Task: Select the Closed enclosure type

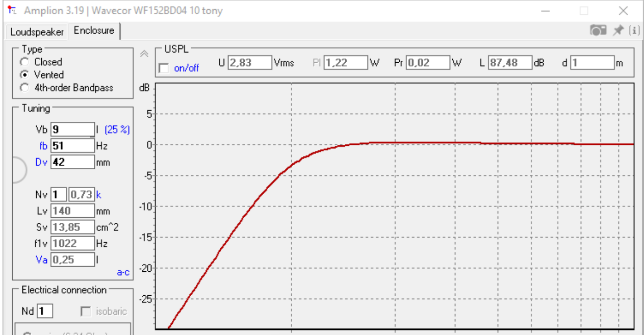Action: (x=24, y=62)
